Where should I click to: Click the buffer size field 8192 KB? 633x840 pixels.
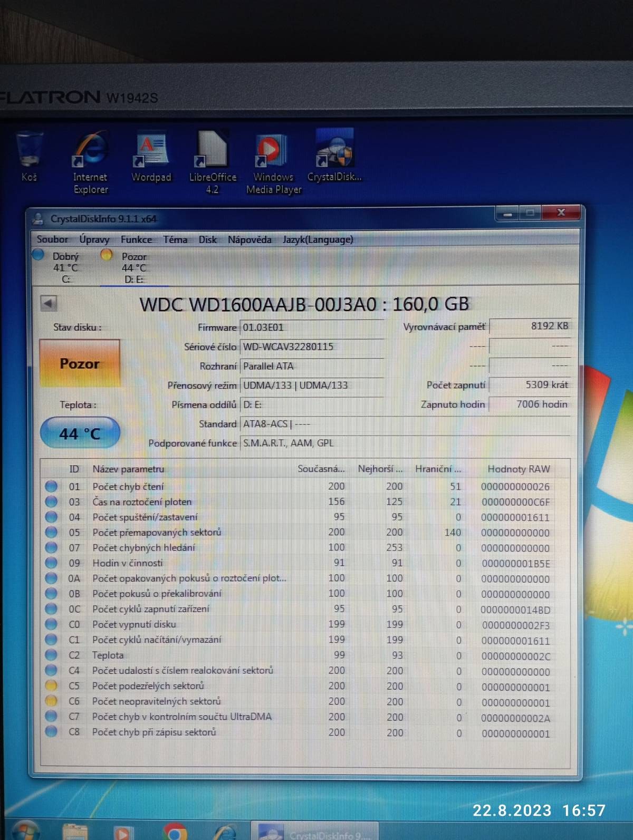tap(530, 326)
